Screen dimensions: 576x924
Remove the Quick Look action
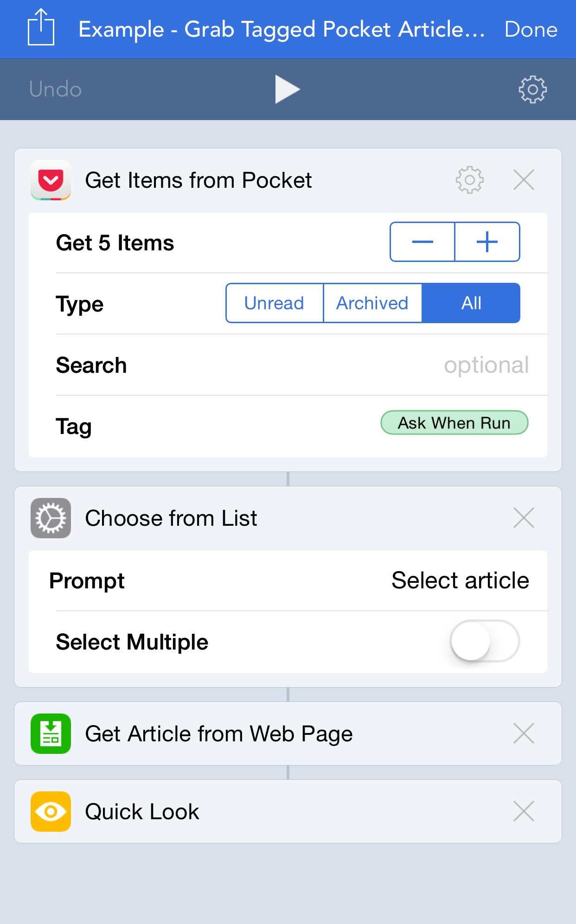pos(524,811)
